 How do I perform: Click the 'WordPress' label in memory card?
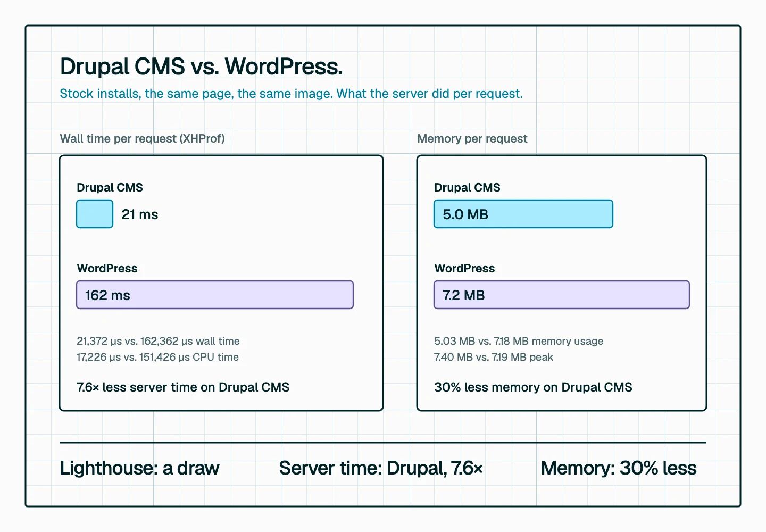click(x=464, y=268)
